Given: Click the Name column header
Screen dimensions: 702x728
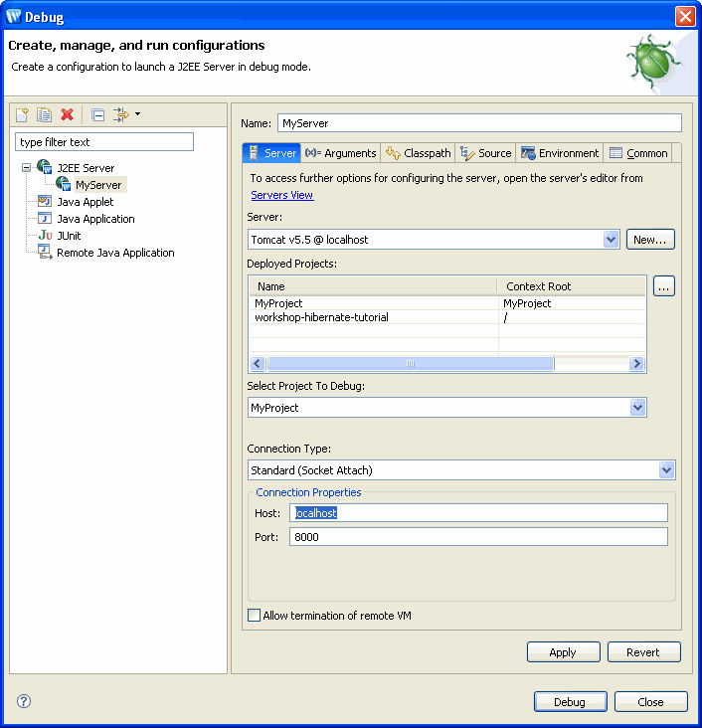Looking at the screenshot, I should [x=373, y=286].
